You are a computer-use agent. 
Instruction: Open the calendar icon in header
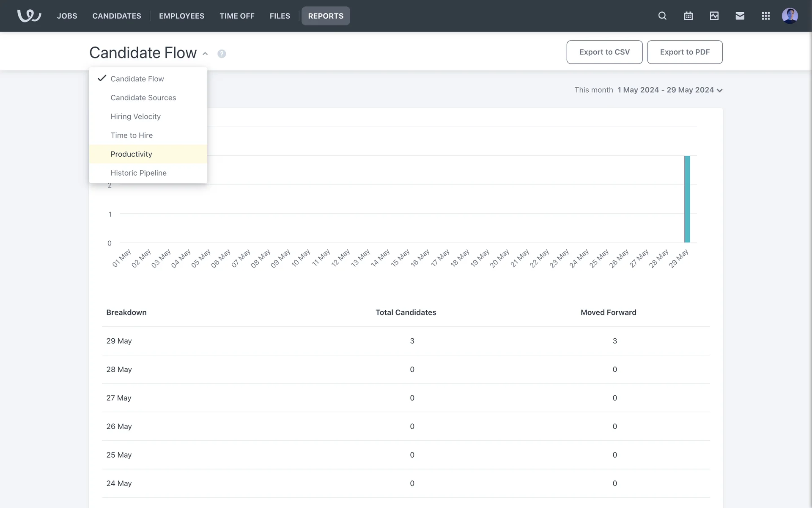tap(688, 16)
